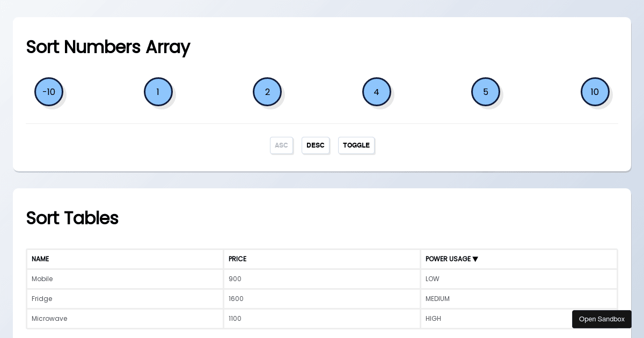Sort numbers with the DESC button
644x338 pixels.
(316, 145)
